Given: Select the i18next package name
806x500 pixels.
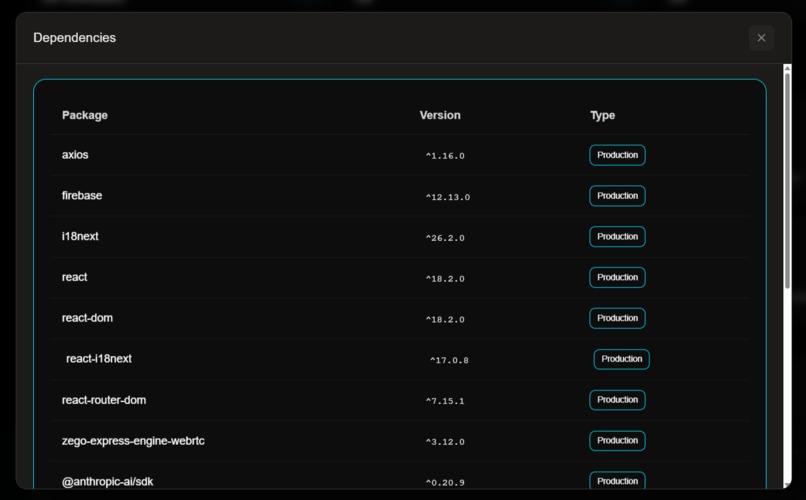Looking at the screenshot, I should click(80, 236).
